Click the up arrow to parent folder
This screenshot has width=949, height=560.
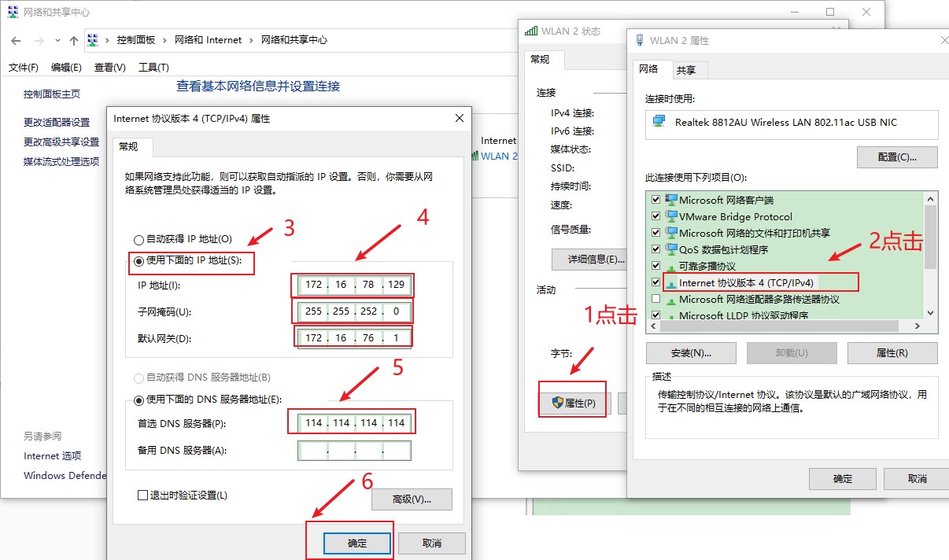74,39
